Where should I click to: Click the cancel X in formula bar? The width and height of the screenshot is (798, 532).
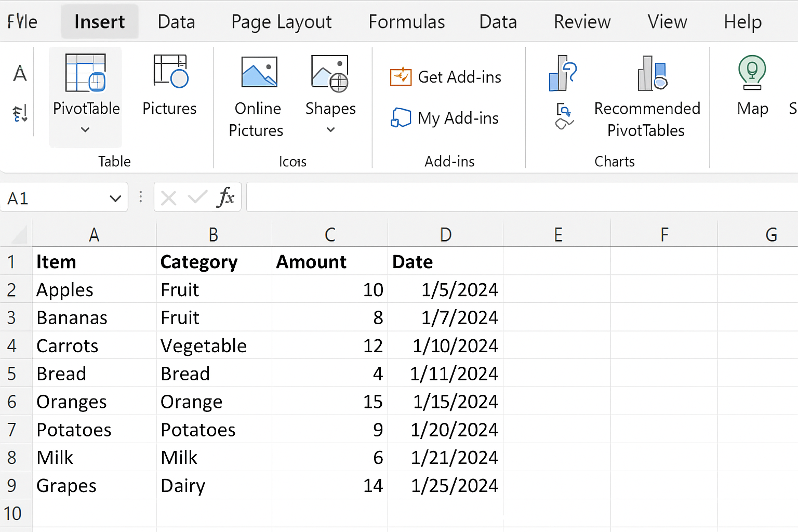tap(168, 198)
